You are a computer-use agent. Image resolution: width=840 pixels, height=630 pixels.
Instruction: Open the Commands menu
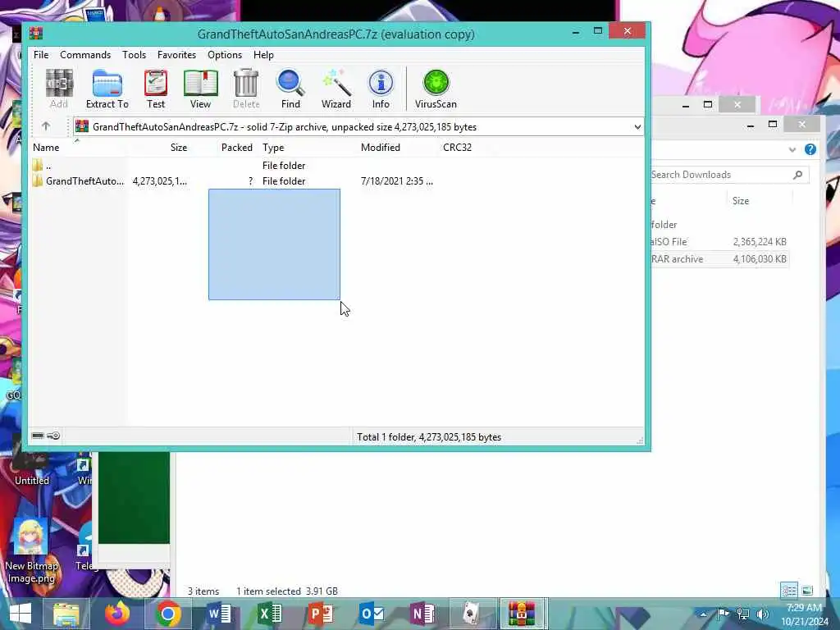point(85,55)
